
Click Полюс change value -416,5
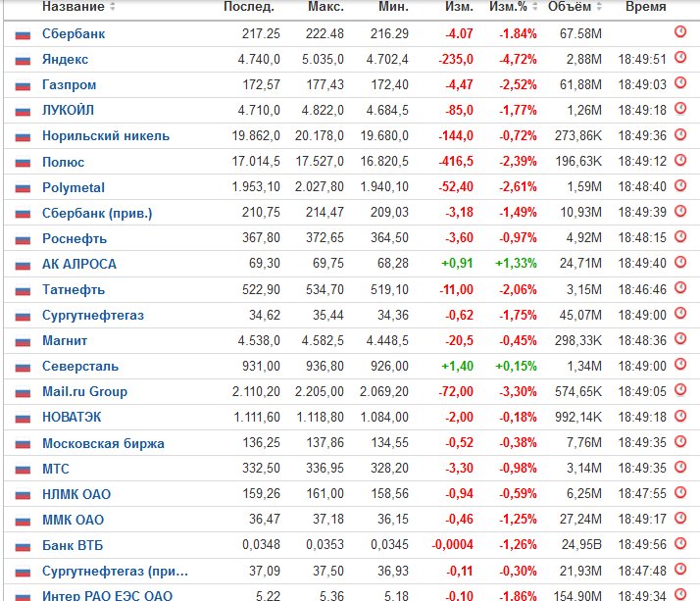(455, 161)
